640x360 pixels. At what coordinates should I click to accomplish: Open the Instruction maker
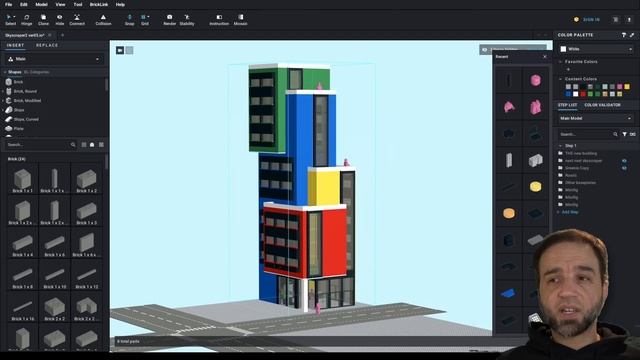pos(219,20)
